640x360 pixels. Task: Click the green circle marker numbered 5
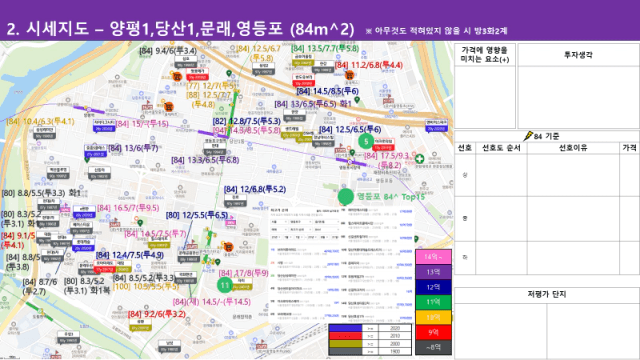366,141
